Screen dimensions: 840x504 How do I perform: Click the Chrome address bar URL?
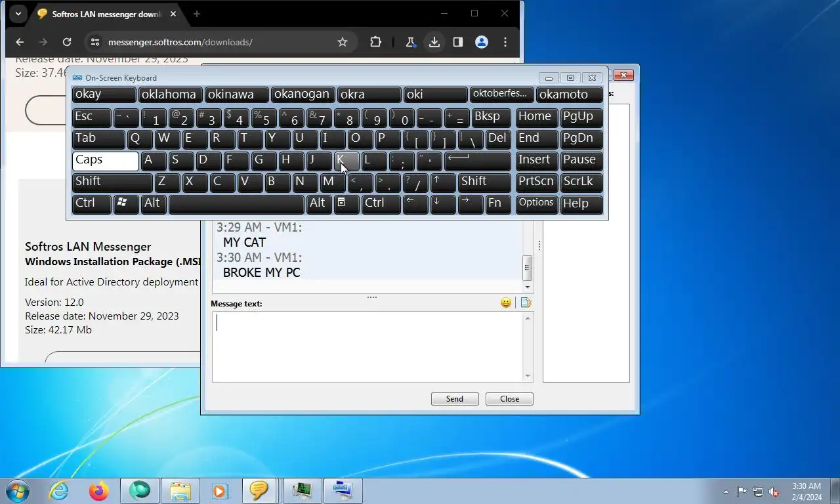click(x=180, y=42)
